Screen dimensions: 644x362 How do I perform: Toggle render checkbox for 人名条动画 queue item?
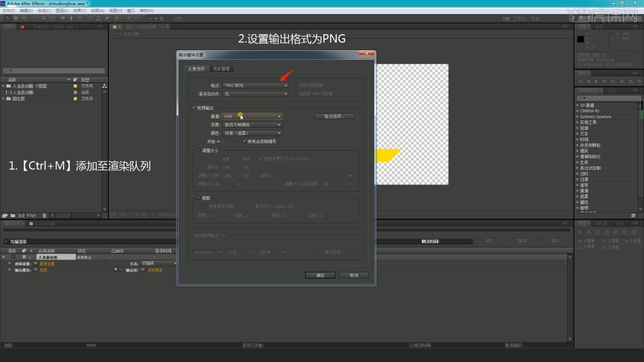14,257
